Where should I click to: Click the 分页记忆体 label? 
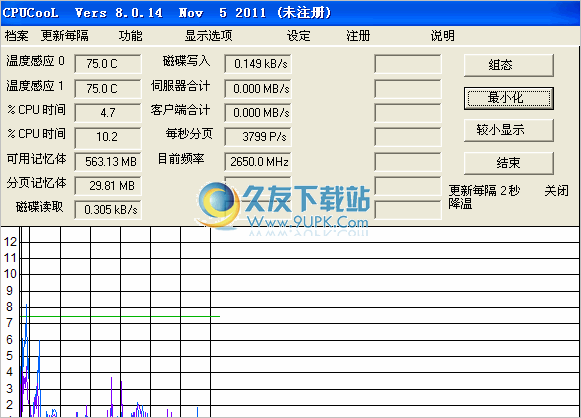pos(36,183)
